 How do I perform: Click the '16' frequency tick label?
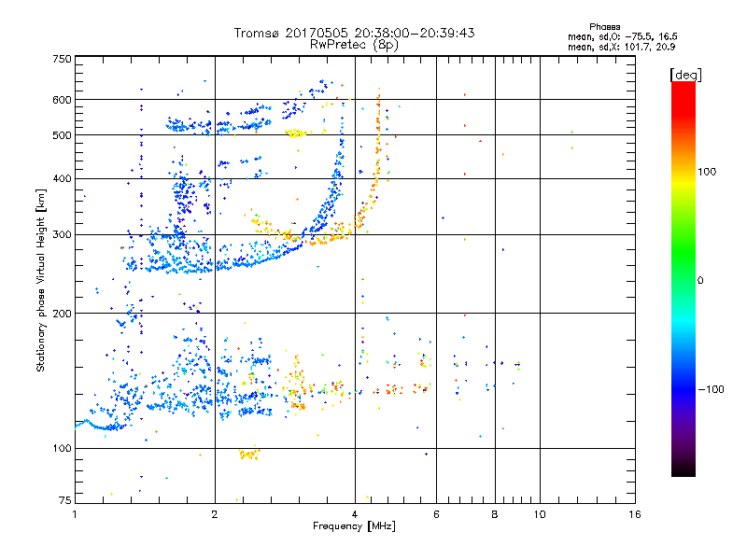(x=635, y=514)
